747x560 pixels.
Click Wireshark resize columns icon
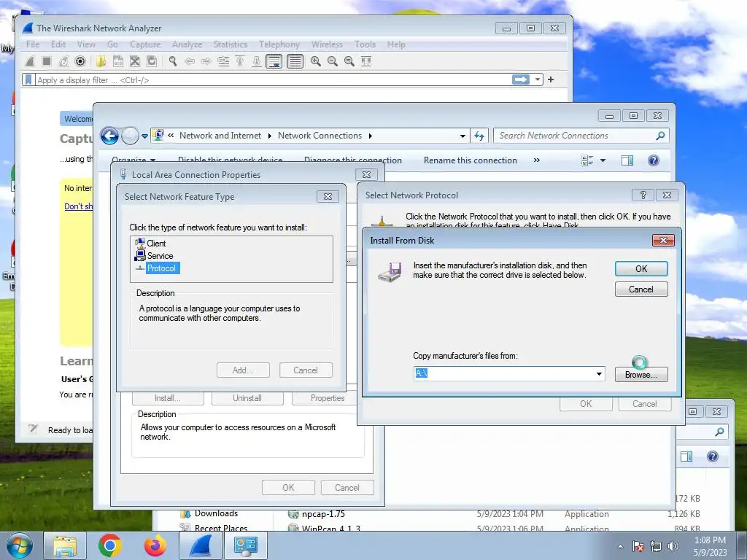click(366, 61)
